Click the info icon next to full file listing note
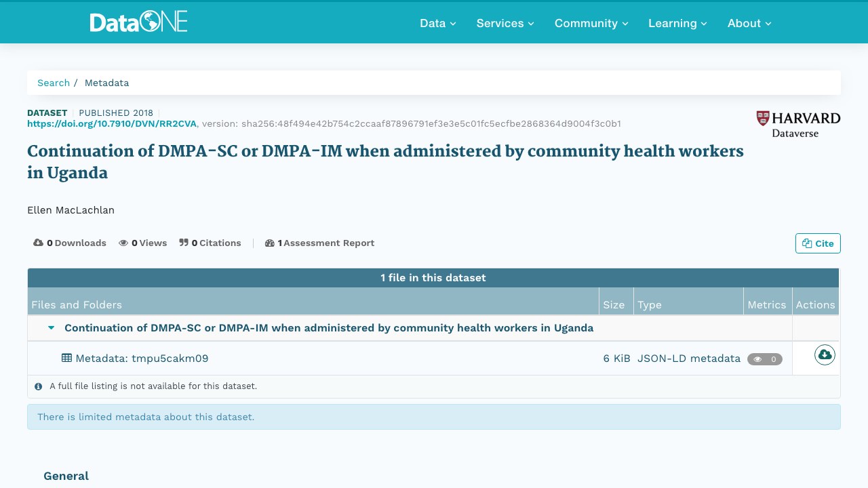The height and width of the screenshot is (488, 868). pyautogui.click(x=38, y=386)
